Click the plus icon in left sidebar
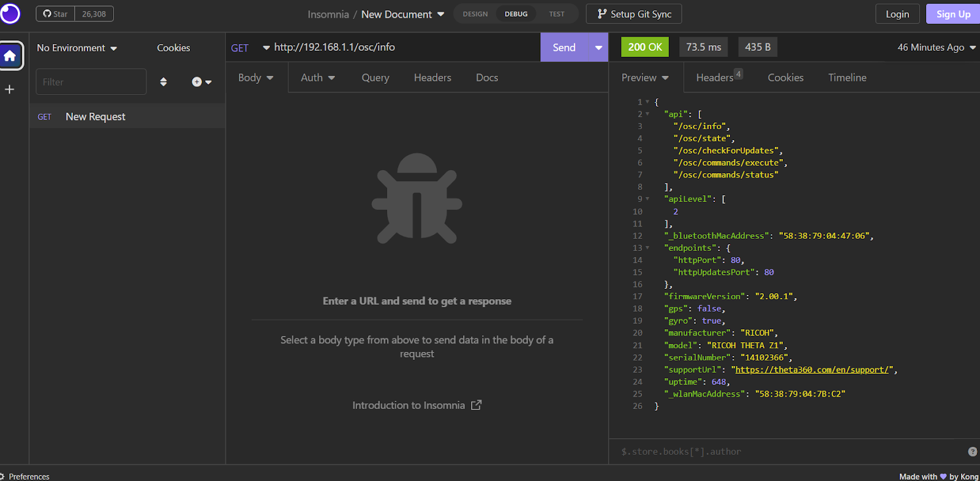 9,89
